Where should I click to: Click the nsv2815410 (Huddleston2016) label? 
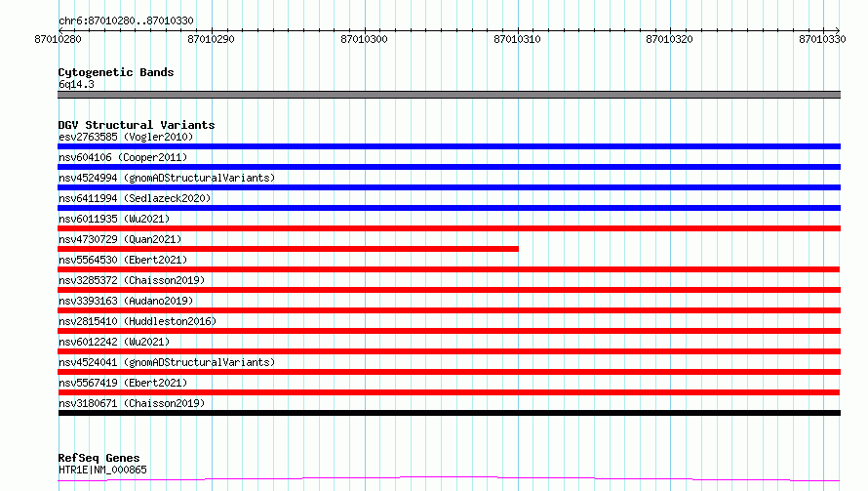(x=138, y=321)
